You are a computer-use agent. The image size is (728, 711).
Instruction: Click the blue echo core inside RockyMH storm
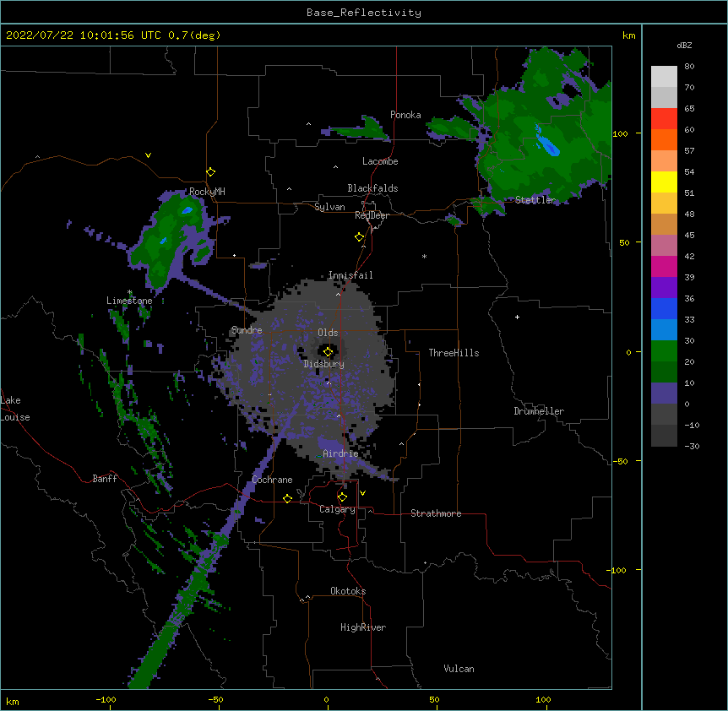pyautogui.click(x=187, y=210)
